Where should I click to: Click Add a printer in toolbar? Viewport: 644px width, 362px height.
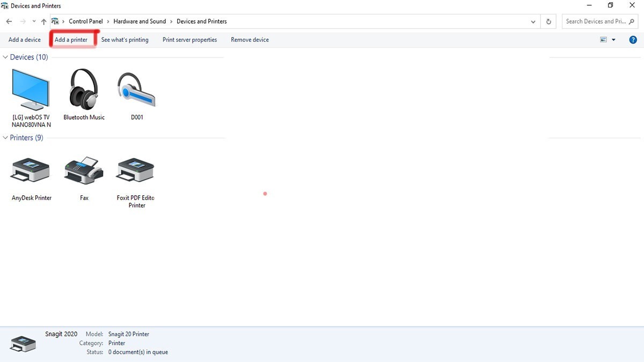[x=71, y=40]
